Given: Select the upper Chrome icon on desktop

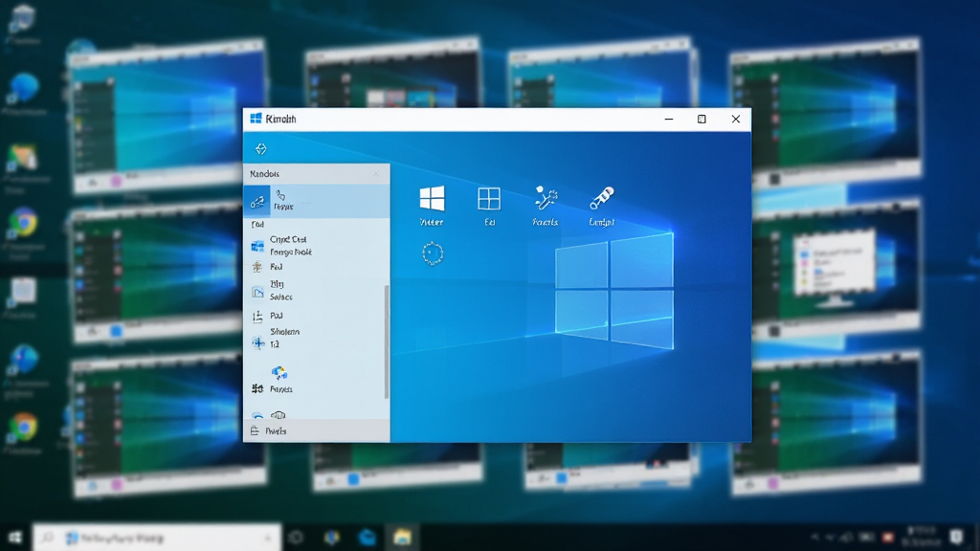Looking at the screenshot, I should (x=23, y=224).
